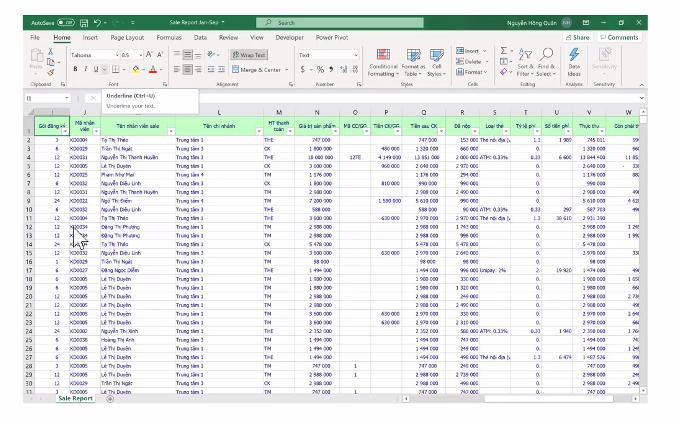679x423 pixels.
Task: Click the Decrease Indent icon
Action: coord(211,69)
